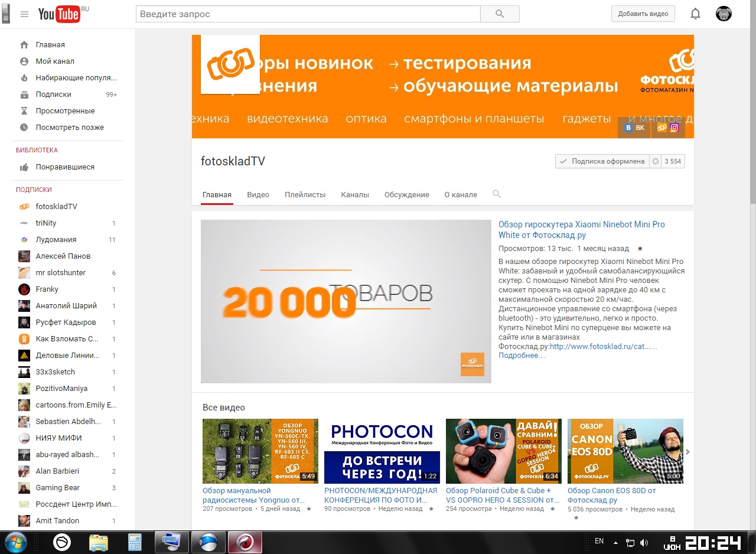This screenshot has height=554, width=756.
Task: Click the Добавить видео button
Action: coord(643,14)
